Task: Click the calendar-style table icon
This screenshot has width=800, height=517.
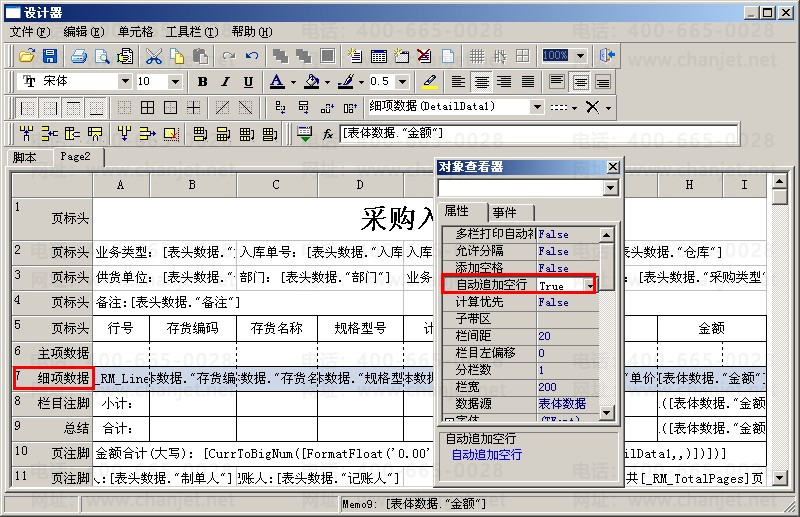Action: [379, 56]
